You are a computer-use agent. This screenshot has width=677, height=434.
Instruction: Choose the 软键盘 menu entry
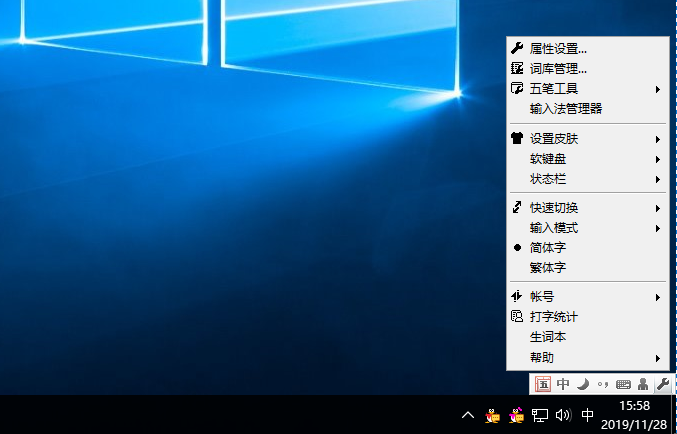coord(588,159)
